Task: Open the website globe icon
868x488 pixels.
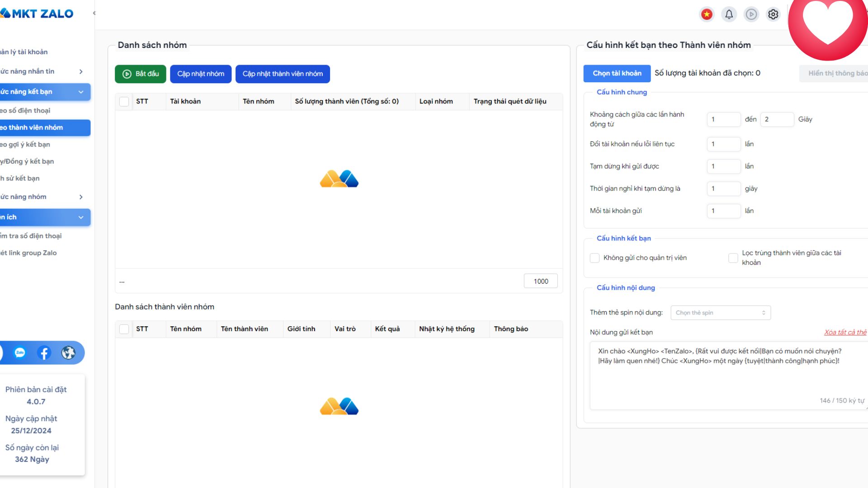Action: point(69,353)
